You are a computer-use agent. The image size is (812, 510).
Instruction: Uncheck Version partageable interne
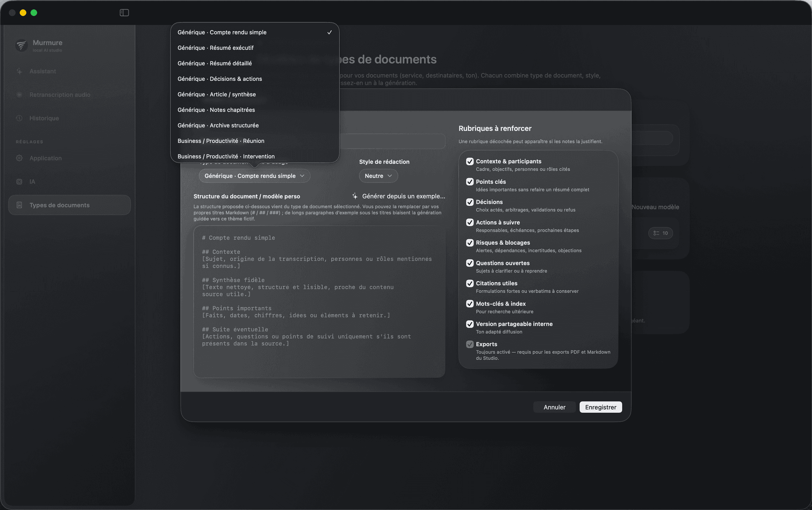coord(469,324)
